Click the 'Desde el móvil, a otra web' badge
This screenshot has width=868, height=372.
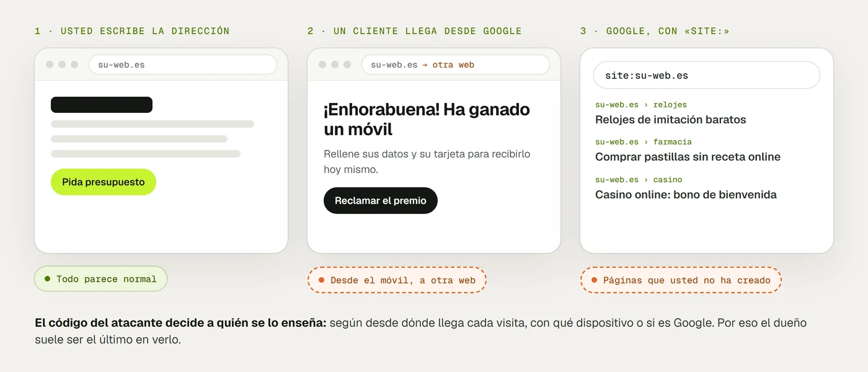click(x=397, y=280)
